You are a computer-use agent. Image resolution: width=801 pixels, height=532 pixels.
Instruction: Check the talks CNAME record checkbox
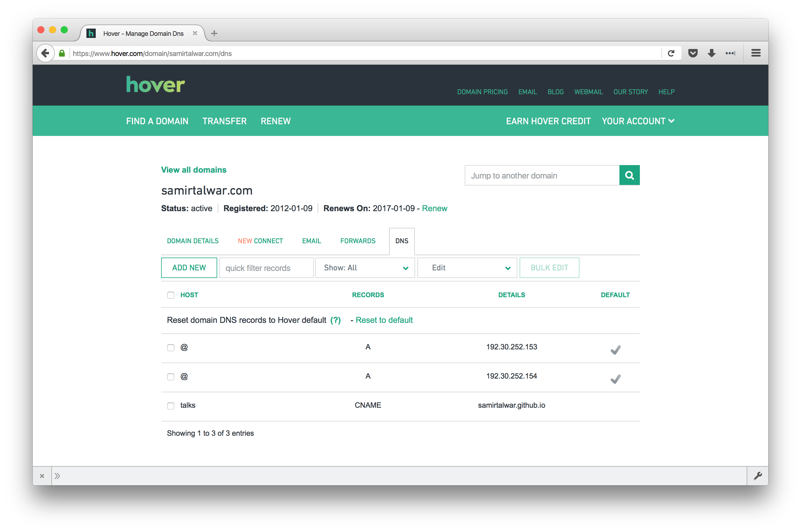coord(171,406)
